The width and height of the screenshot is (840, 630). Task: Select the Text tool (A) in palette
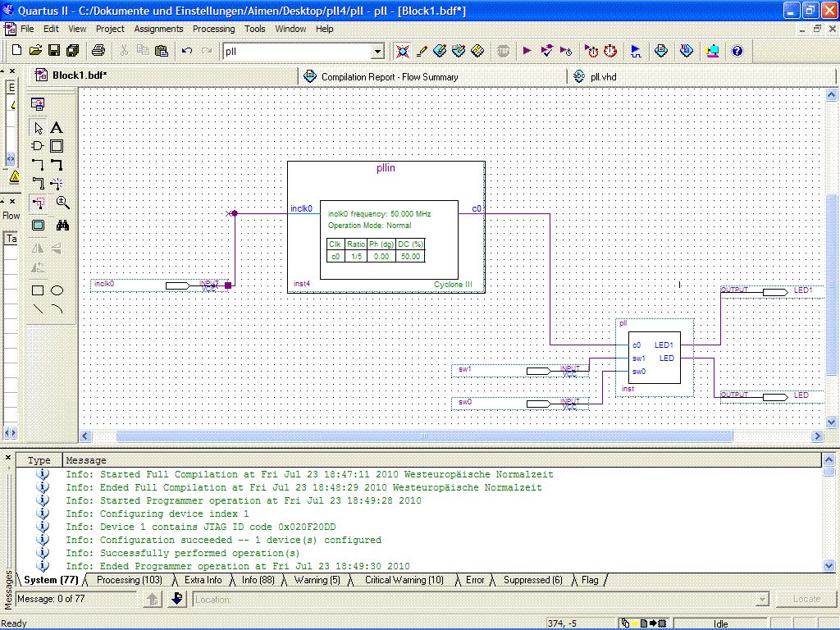[57, 128]
